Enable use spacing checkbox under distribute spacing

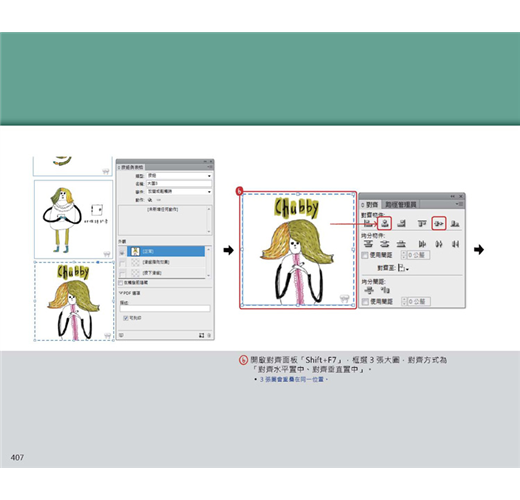(x=365, y=301)
